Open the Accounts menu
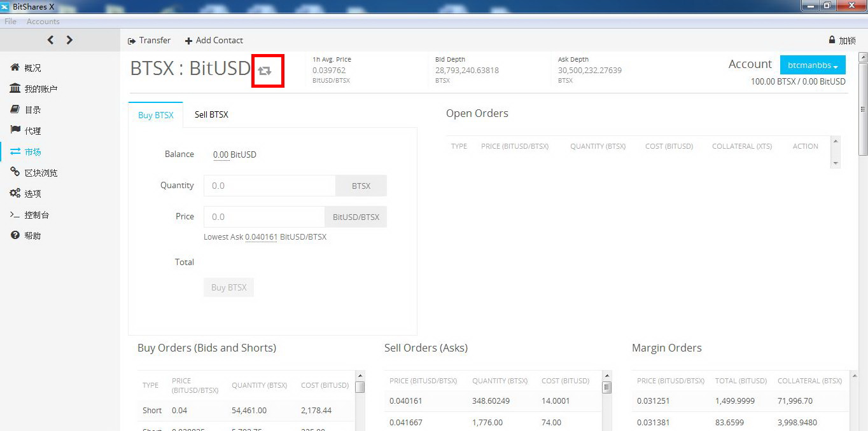The height and width of the screenshot is (431, 868). (43, 22)
